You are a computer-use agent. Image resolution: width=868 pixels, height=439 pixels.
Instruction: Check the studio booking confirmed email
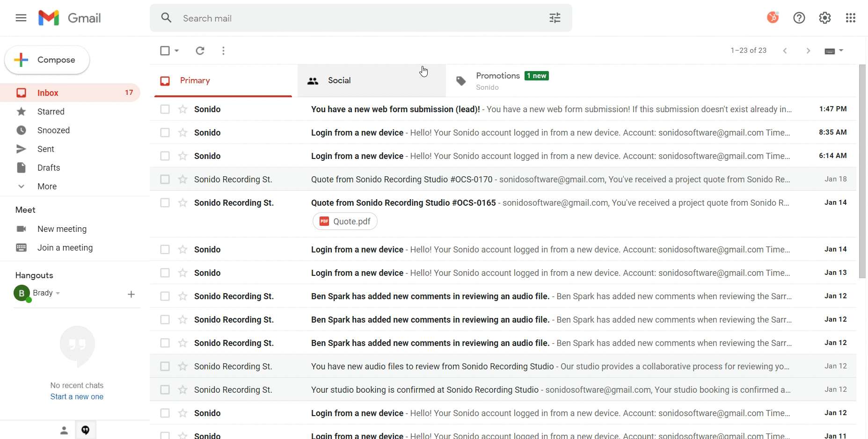(165, 389)
